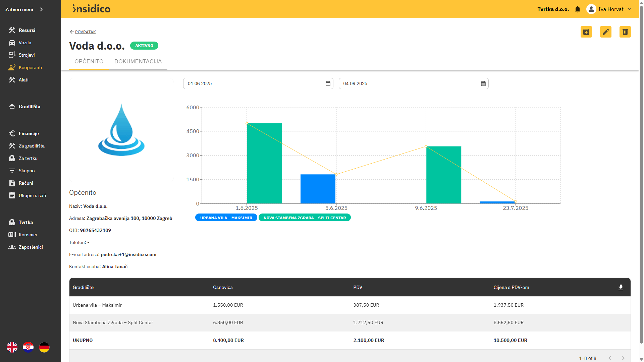Select the Croatian flag language
The height and width of the screenshot is (362, 644).
coord(28,347)
